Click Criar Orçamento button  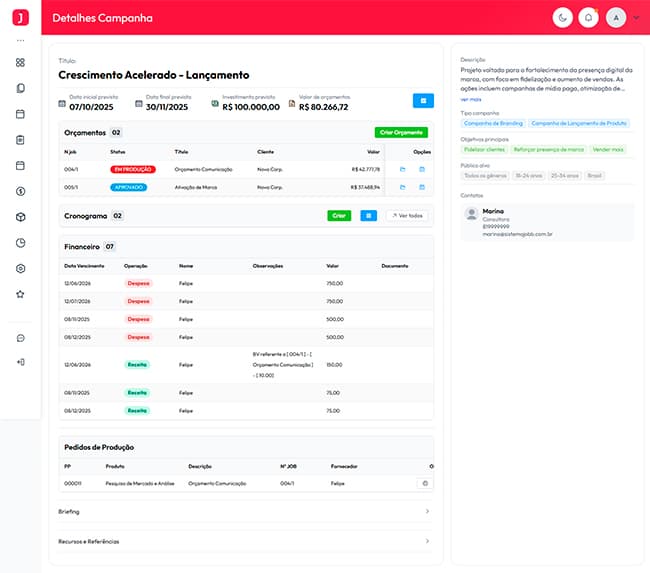click(x=401, y=132)
